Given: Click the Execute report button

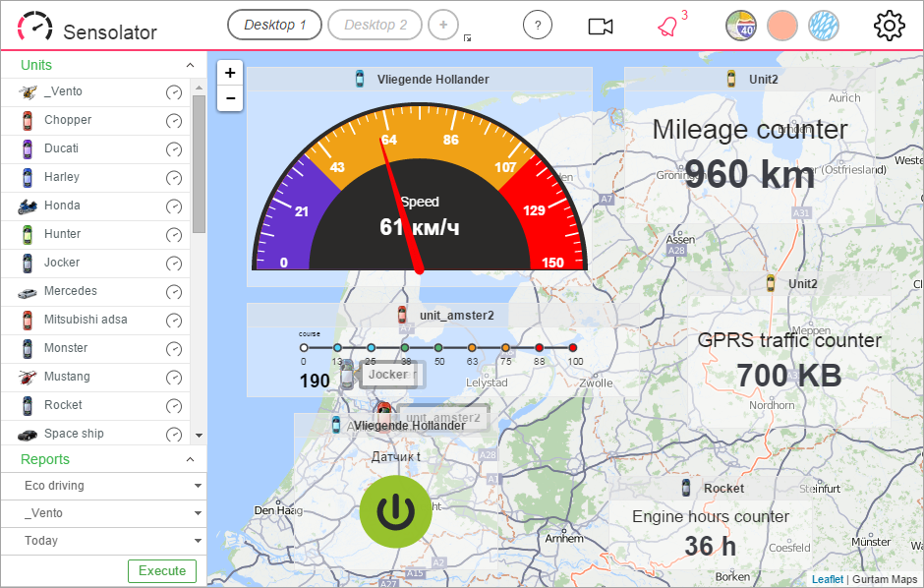Looking at the screenshot, I should pos(162,571).
